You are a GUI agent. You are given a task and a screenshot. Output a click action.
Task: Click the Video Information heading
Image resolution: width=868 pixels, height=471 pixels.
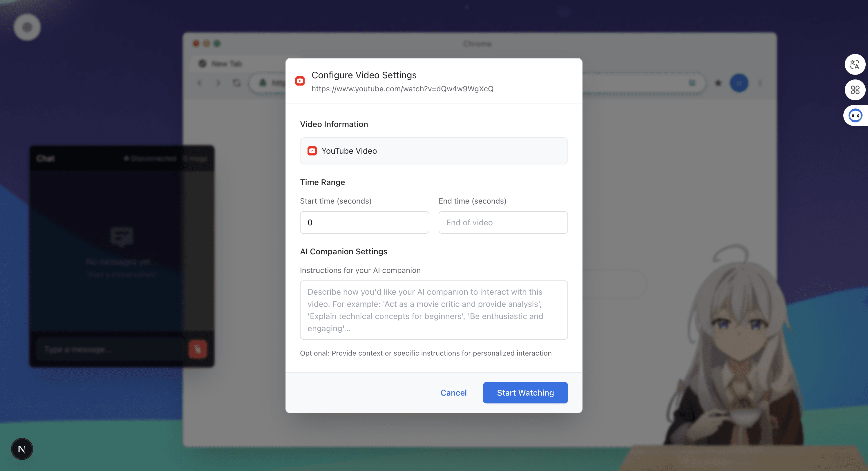tap(334, 124)
